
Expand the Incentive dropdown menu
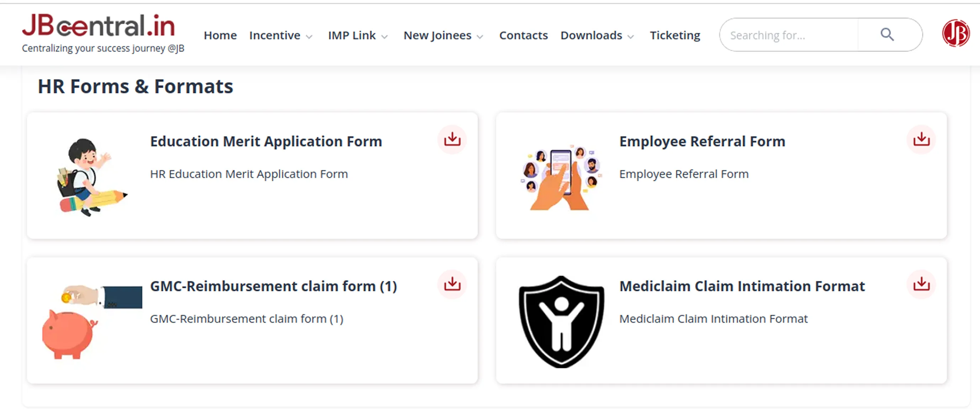pyautogui.click(x=281, y=35)
